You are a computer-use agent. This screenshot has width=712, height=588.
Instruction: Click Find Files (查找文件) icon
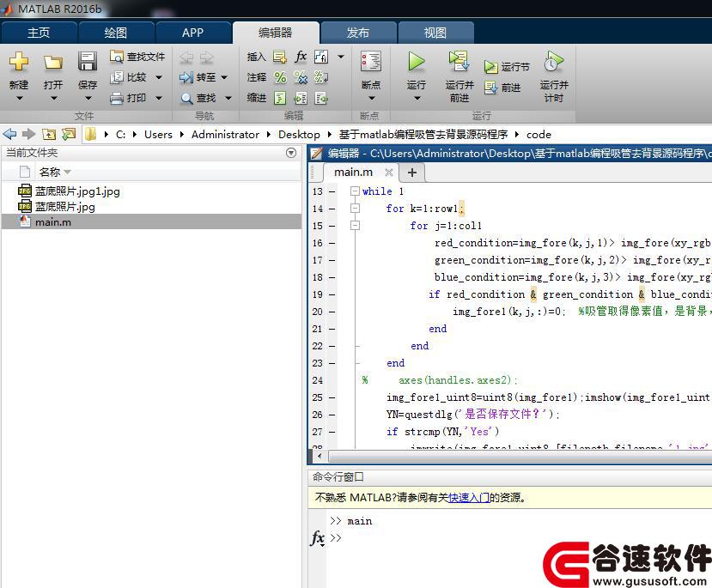pos(116,57)
